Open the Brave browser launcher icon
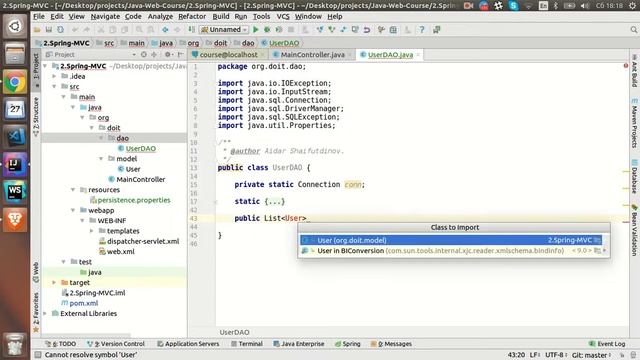640x360 pixels. pyautogui.click(x=15, y=220)
